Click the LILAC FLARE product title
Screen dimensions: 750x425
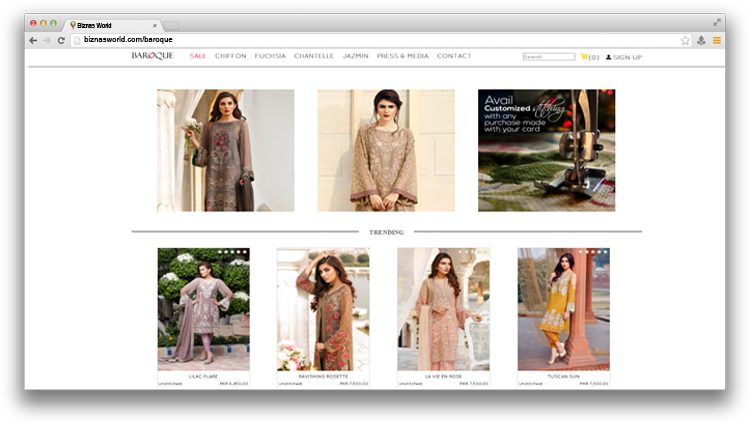click(x=203, y=376)
